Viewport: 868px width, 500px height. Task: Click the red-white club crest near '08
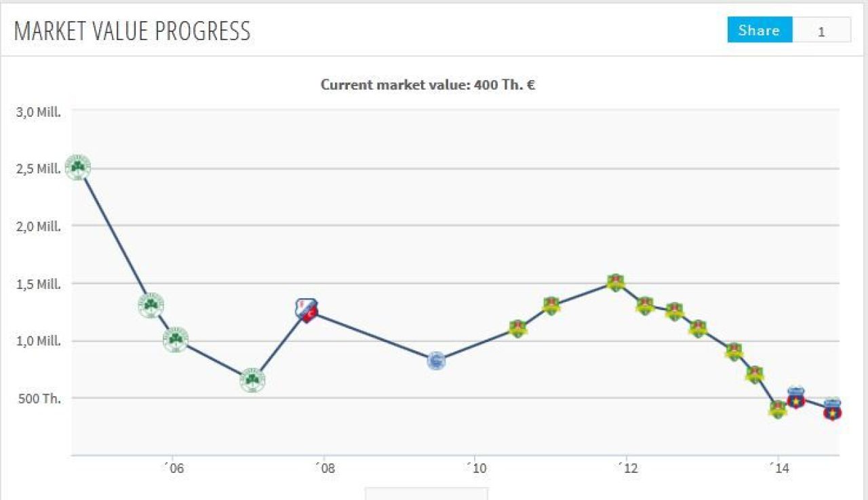[307, 311]
